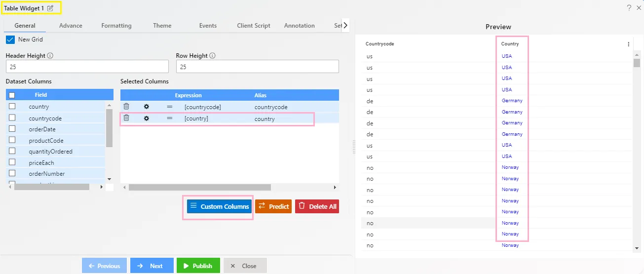Click the first 'no' countrycode cell
The image size is (644, 274).
(370, 168)
